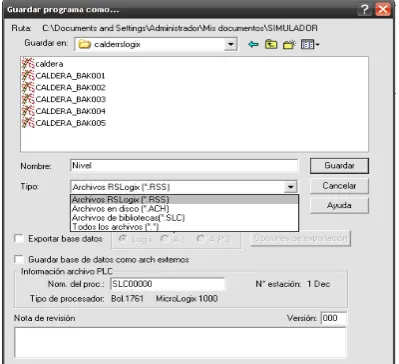Select the A.P.S. radio button
This screenshot has width=399, height=364.
pos(201,239)
